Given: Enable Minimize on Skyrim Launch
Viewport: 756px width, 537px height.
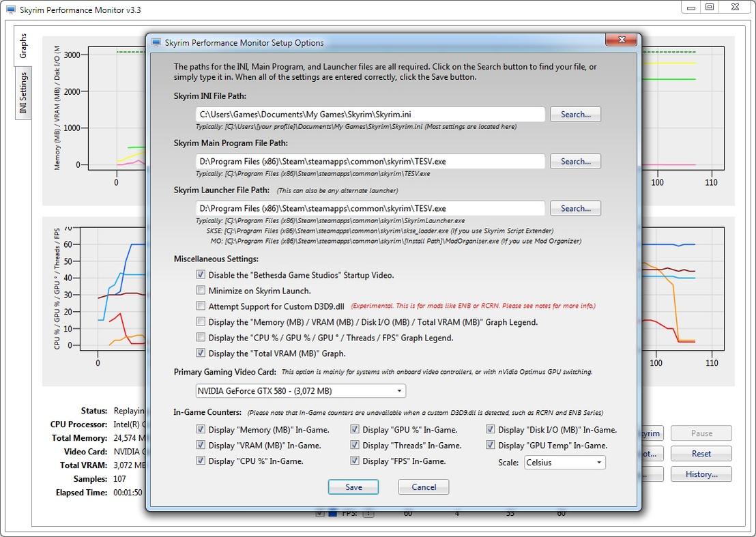Looking at the screenshot, I should pyautogui.click(x=201, y=290).
